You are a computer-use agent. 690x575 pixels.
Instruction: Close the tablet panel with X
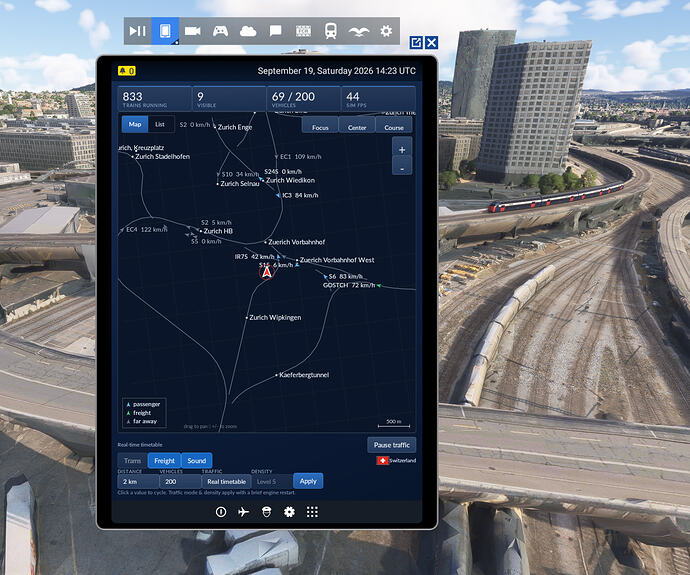click(x=432, y=43)
